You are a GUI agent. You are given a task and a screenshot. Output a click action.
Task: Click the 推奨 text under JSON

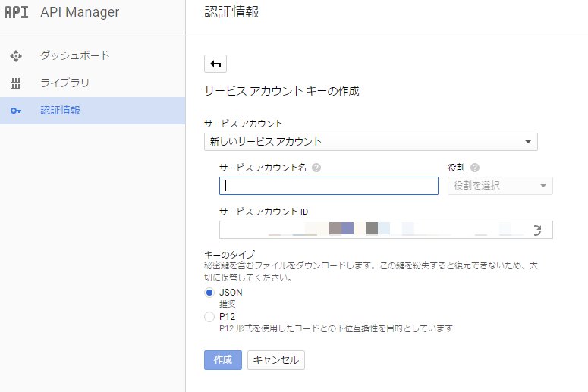(x=228, y=304)
